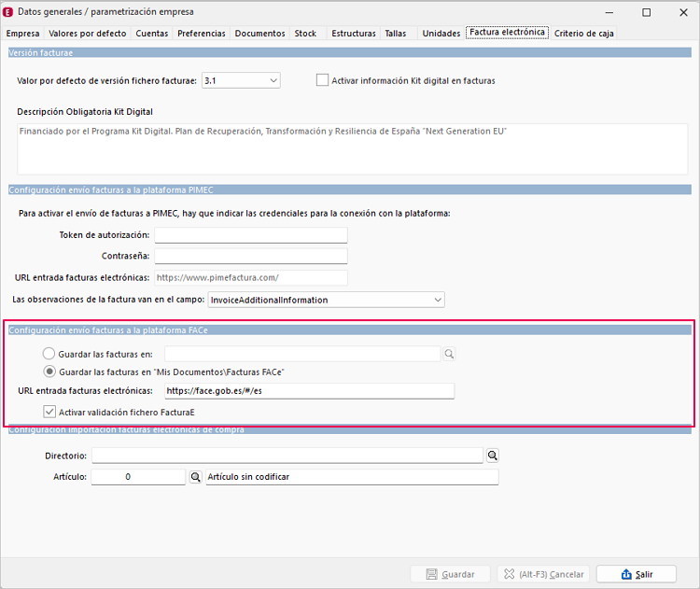700x589 pixels.
Task: Click the Configuración envío facturas a la plataforma PIMEC header
Action: coord(350,189)
